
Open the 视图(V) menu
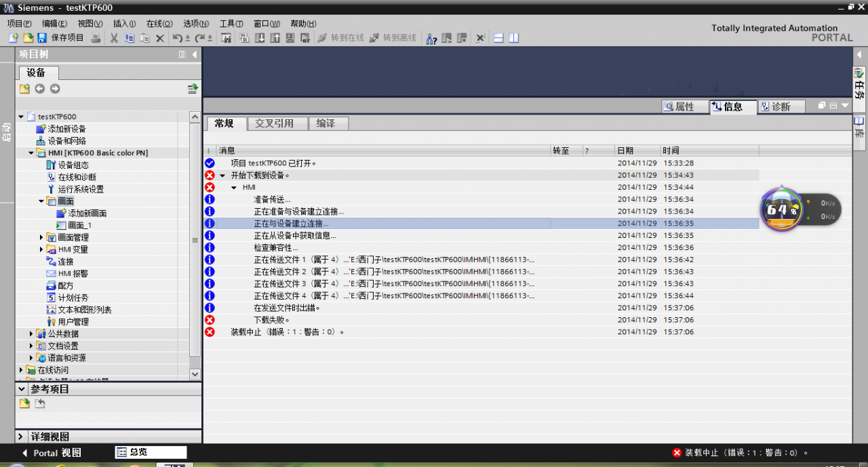pos(90,23)
